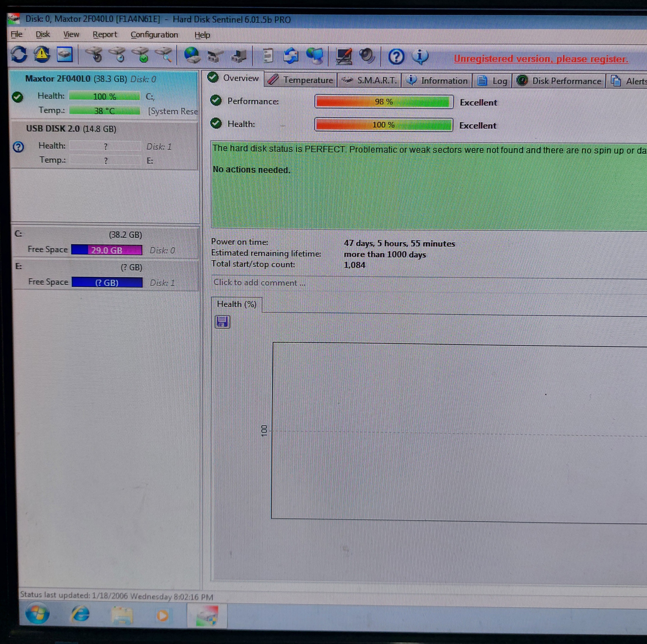Open the File menu
Viewport: 647px width, 644px height.
(16, 34)
